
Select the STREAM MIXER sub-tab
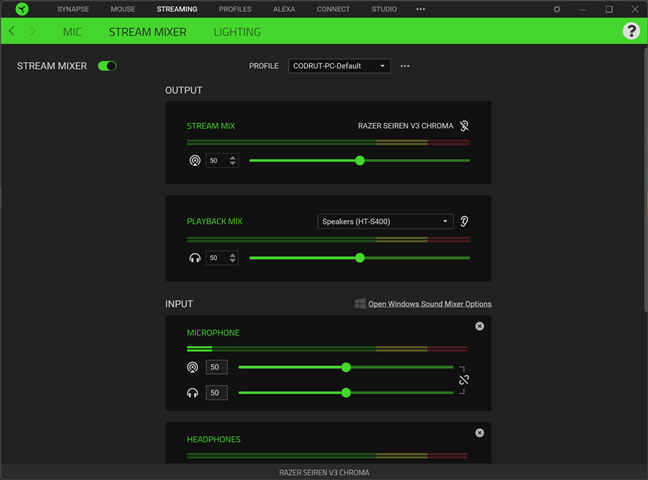(148, 32)
